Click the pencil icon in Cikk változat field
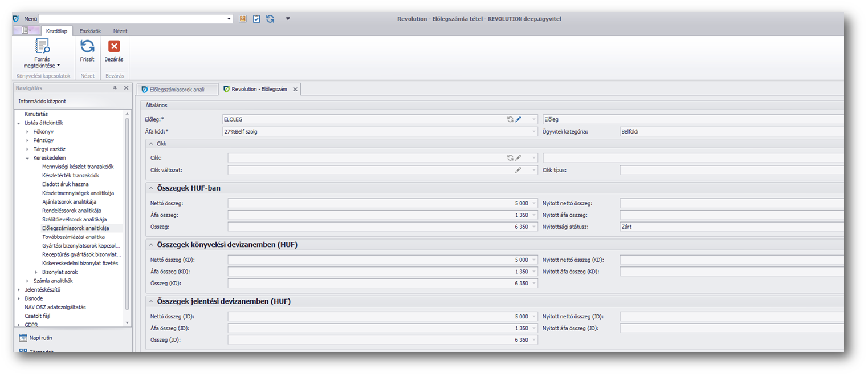This screenshot has width=868, height=376. pos(518,170)
